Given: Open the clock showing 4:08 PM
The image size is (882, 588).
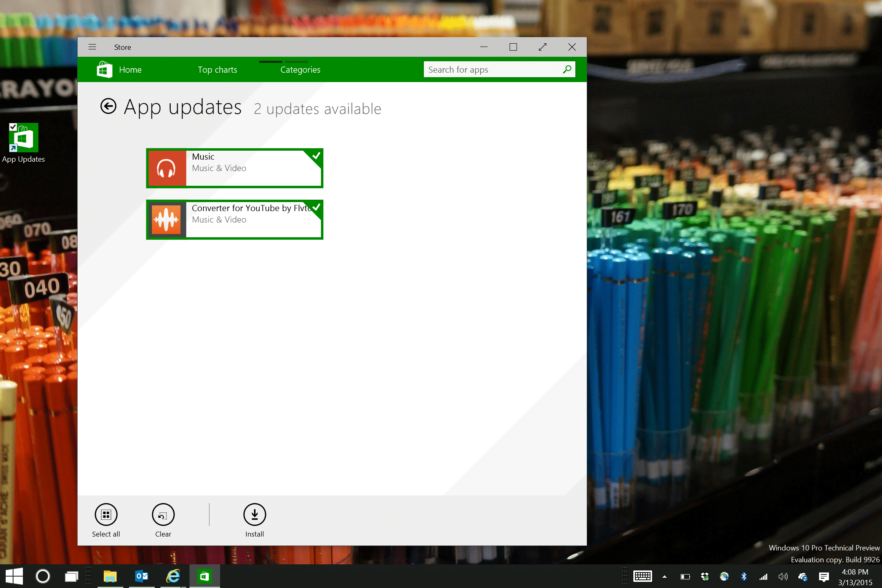Looking at the screenshot, I should [855, 577].
